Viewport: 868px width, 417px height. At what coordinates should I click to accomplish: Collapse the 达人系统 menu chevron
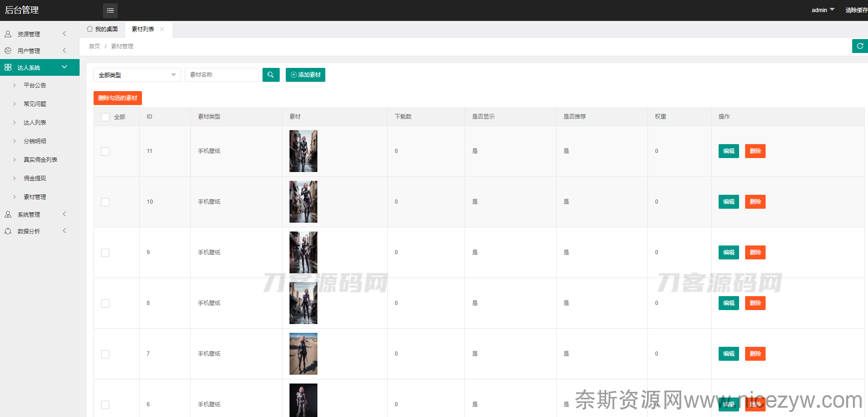(64, 67)
